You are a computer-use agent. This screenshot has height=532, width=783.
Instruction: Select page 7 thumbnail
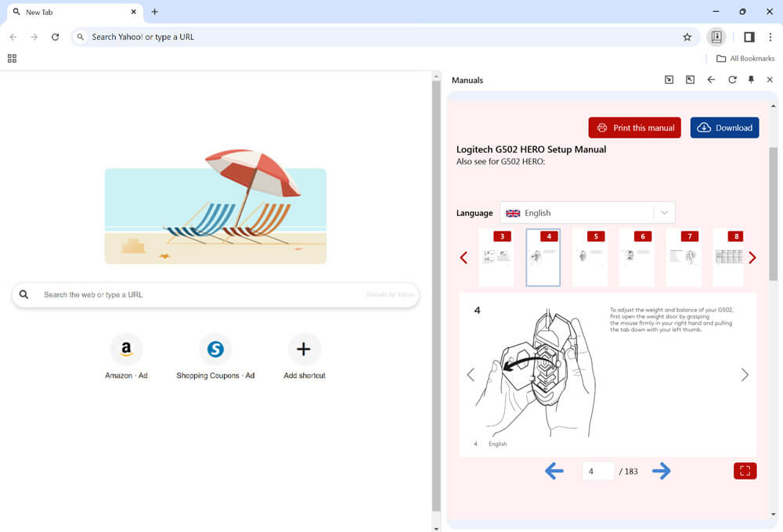click(684, 257)
